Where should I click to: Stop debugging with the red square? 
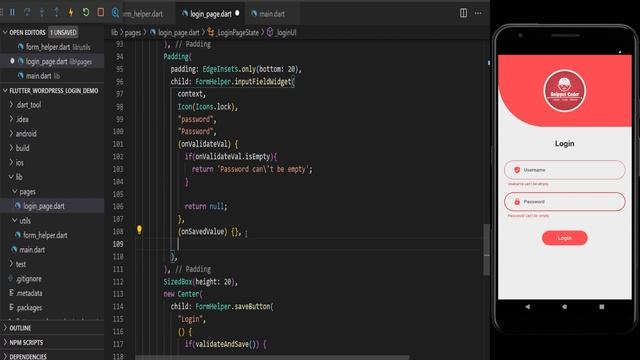(100, 12)
